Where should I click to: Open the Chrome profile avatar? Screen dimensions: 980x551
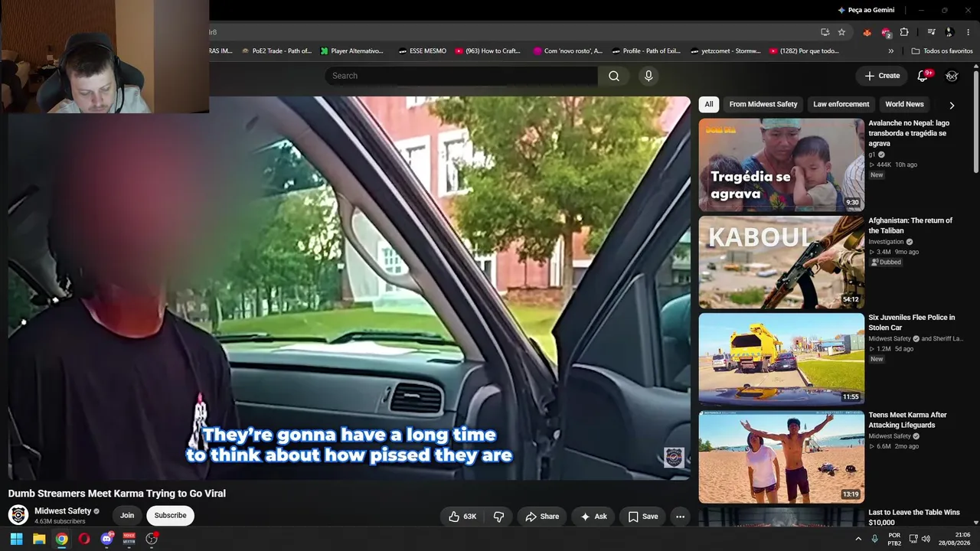point(949,32)
